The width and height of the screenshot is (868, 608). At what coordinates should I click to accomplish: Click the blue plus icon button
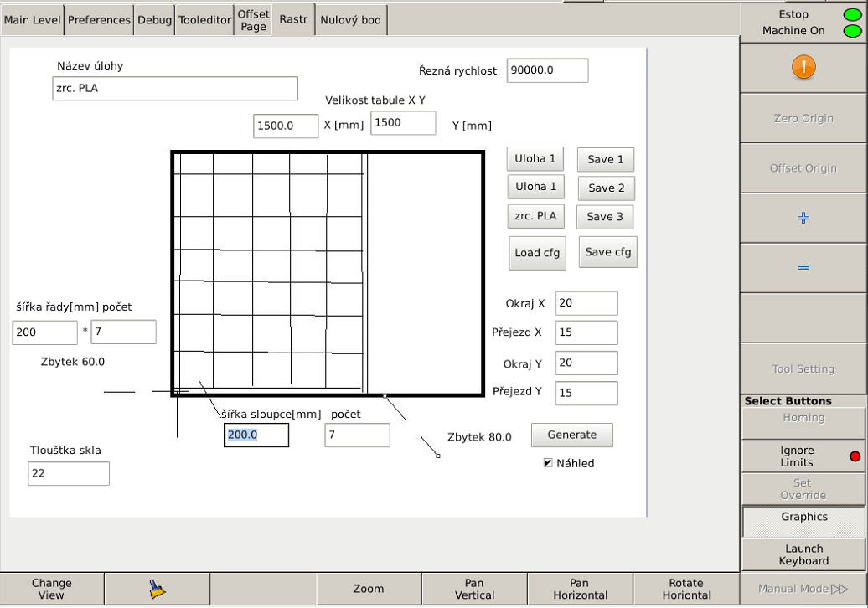point(803,218)
